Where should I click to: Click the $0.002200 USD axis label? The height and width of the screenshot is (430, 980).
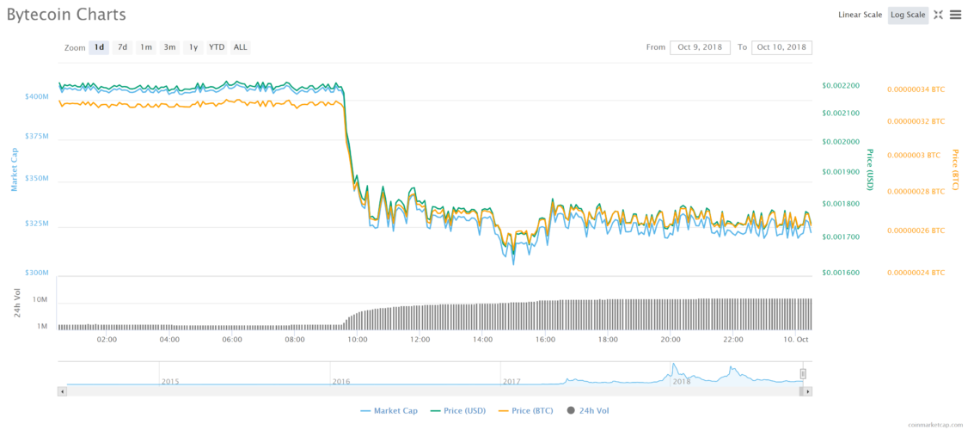coord(842,85)
